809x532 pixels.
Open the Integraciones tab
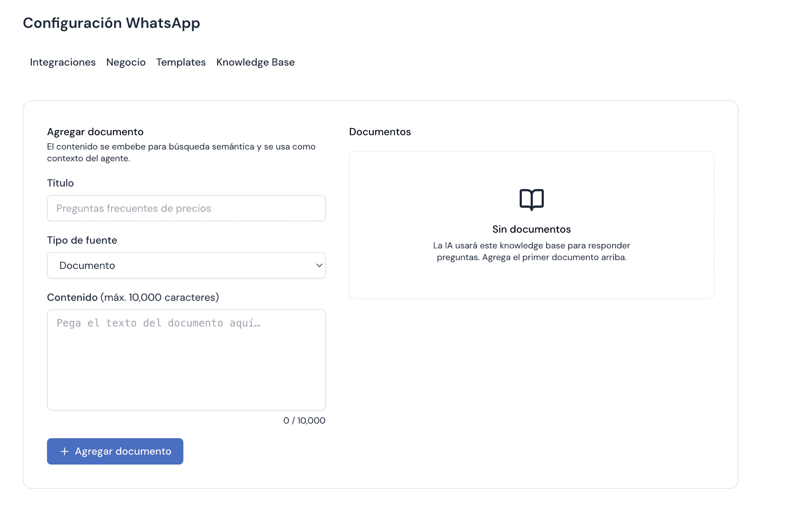[x=63, y=62]
